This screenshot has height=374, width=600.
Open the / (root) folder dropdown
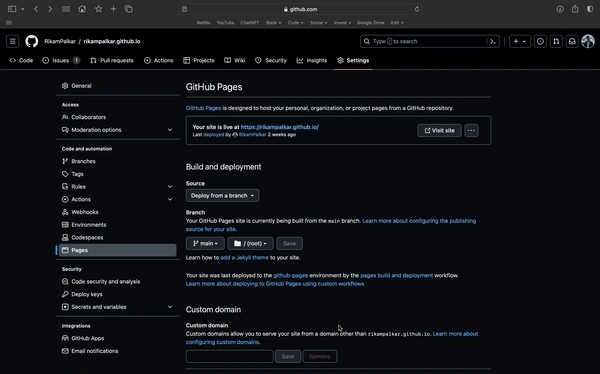[x=250, y=243]
